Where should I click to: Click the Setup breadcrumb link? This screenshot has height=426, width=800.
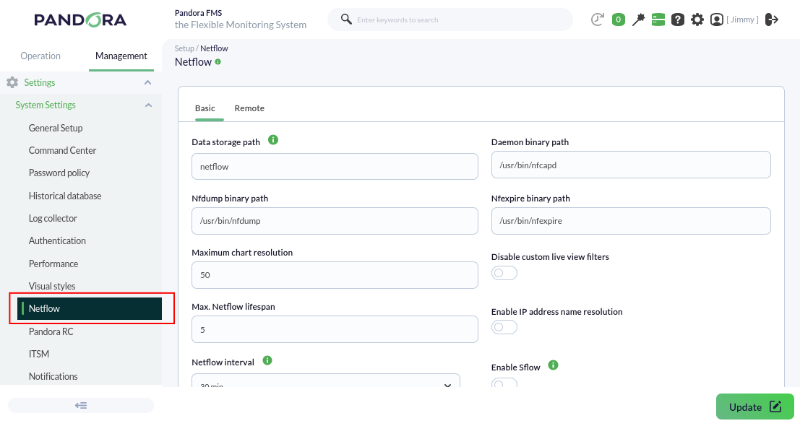[184, 48]
